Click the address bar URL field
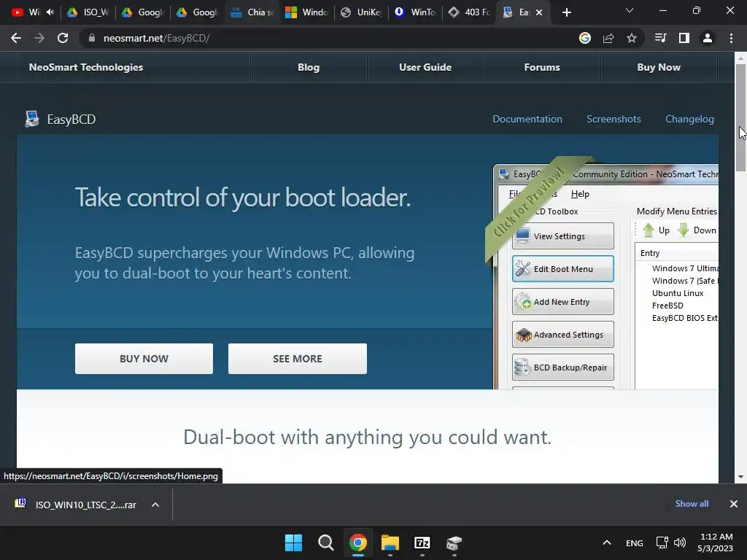 tap(333, 38)
